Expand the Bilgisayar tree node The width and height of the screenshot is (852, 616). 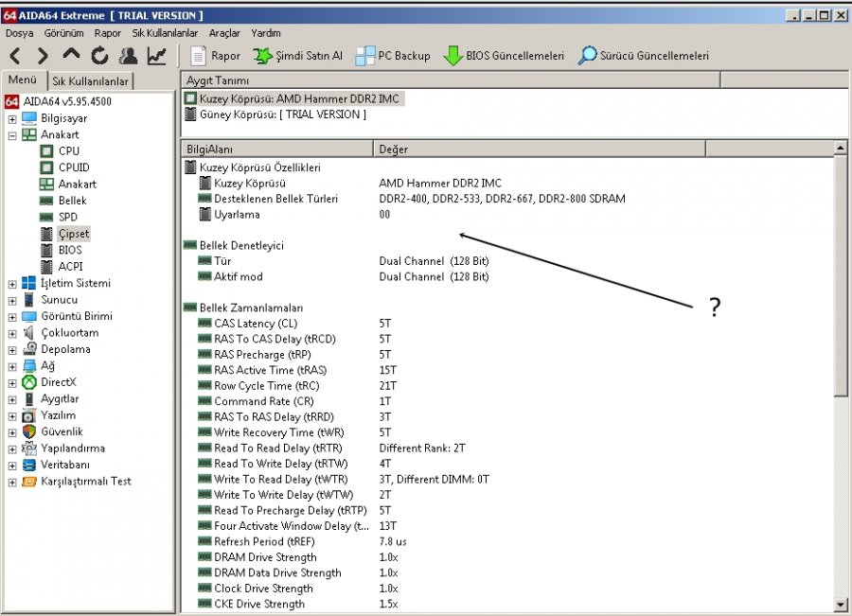(12, 118)
